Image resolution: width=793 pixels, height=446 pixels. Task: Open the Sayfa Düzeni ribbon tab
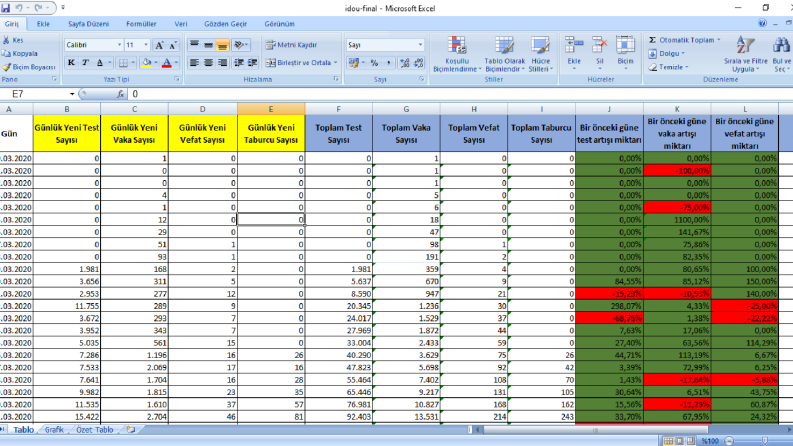click(89, 24)
